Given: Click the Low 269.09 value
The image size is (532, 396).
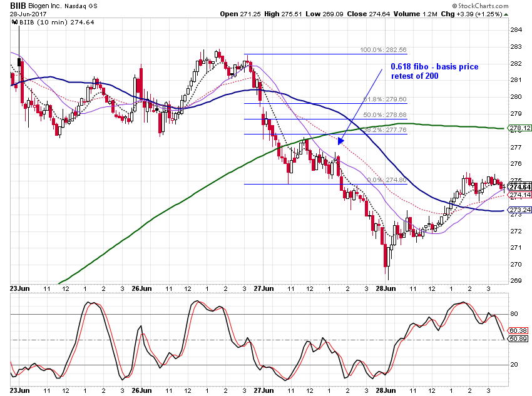Looking at the screenshot, I should [x=324, y=14].
